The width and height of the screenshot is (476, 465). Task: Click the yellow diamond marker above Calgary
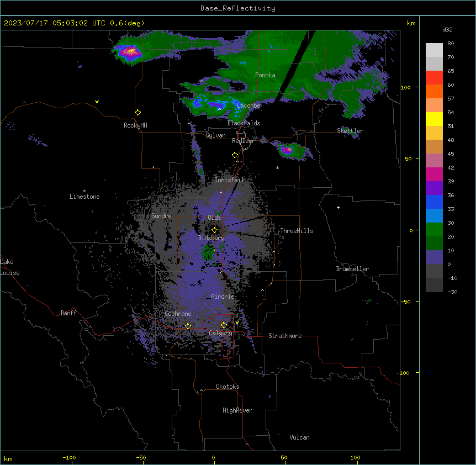(224, 325)
